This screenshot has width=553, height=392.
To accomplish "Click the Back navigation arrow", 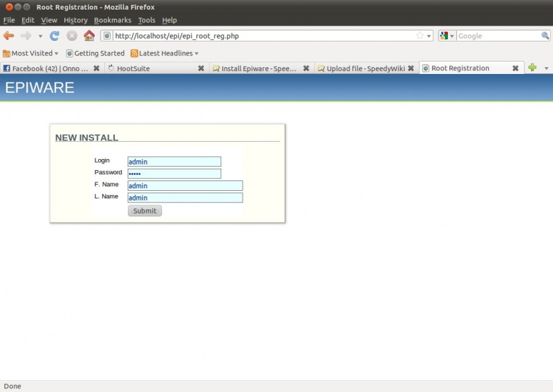I will (x=9, y=36).
